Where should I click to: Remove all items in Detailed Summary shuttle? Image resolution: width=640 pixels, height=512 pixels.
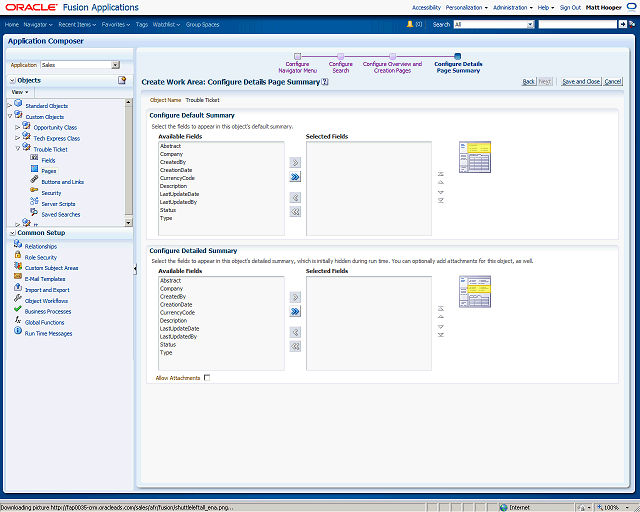(x=295, y=346)
